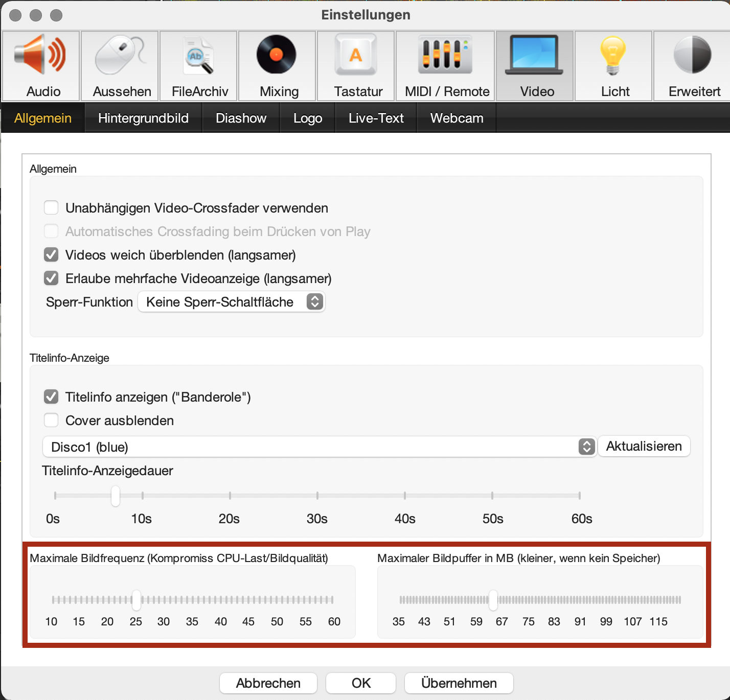Switch to the Webcam tab
Viewport: 730px width, 700px height.
[x=457, y=118]
